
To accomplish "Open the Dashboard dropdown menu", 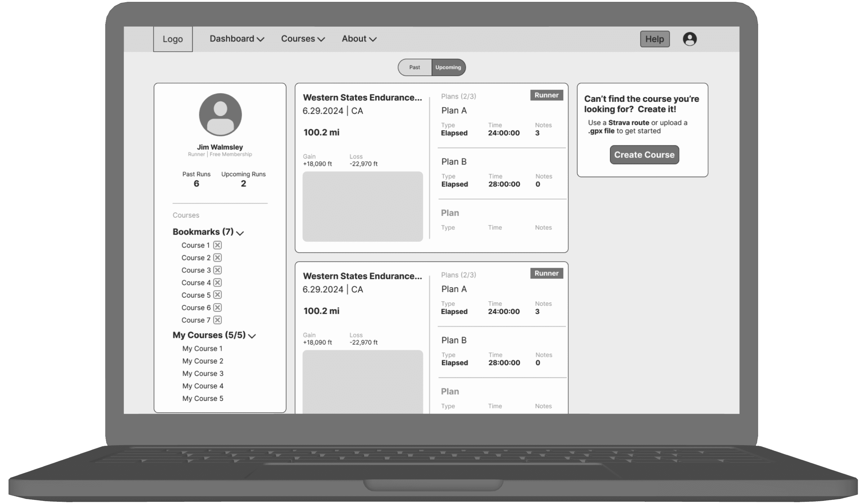I will tap(237, 39).
